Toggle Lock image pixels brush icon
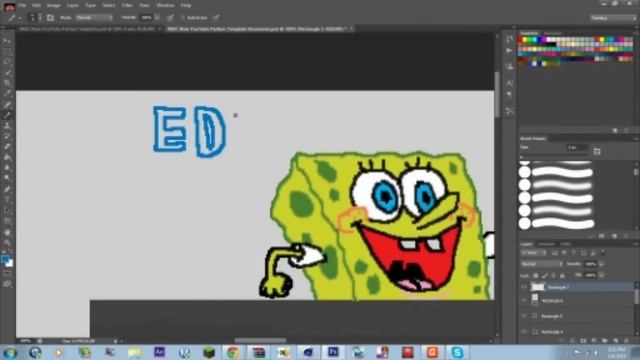This screenshot has height=360, width=640. click(544, 276)
